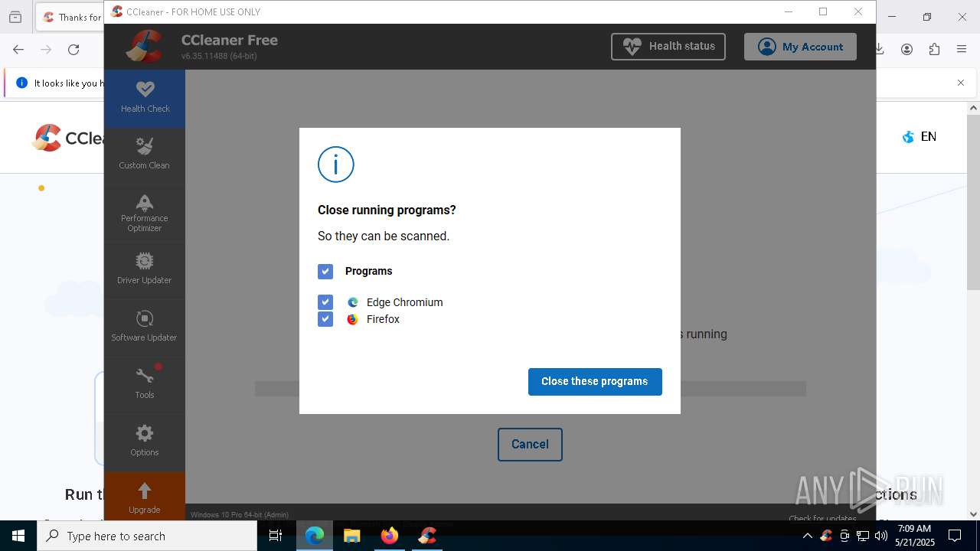This screenshot has width=980, height=551.
Task: Cancel the scan
Action: click(530, 445)
